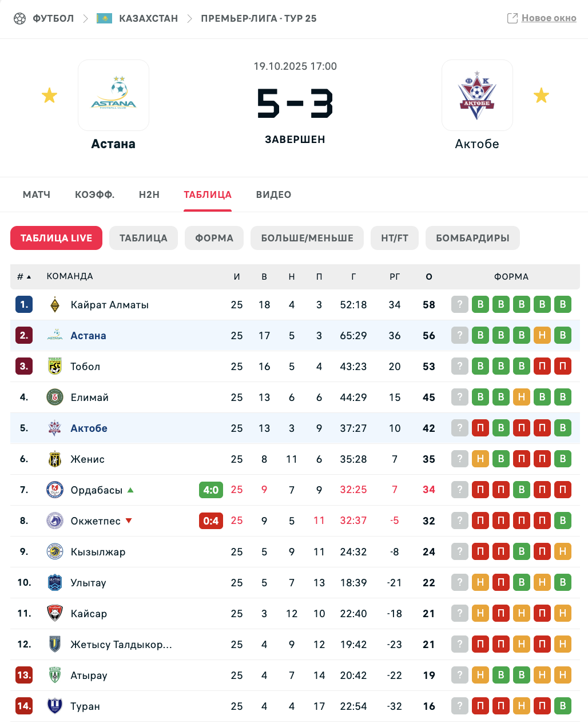The width and height of the screenshot is (588, 723).
Task: Open the Новое окно link
Action: 549,18
